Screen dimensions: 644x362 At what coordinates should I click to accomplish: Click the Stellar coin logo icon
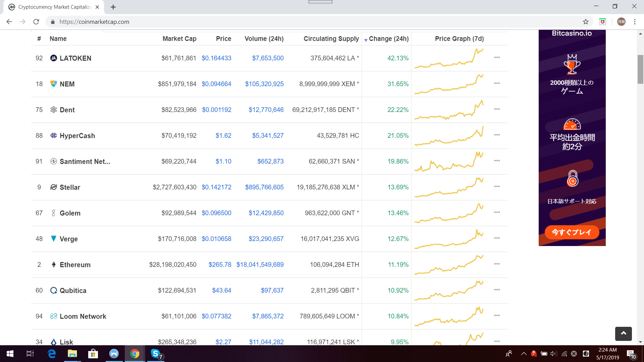click(53, 187)
